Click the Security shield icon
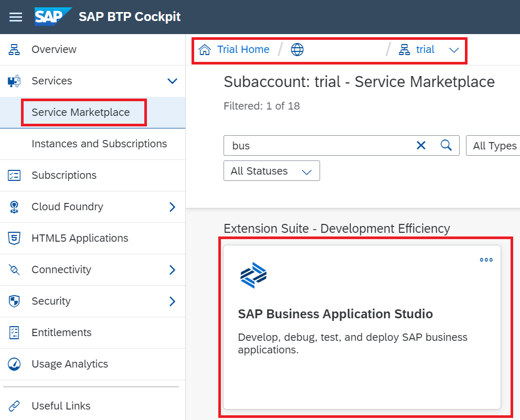The image size is (520, 420). tap(13, 301)
